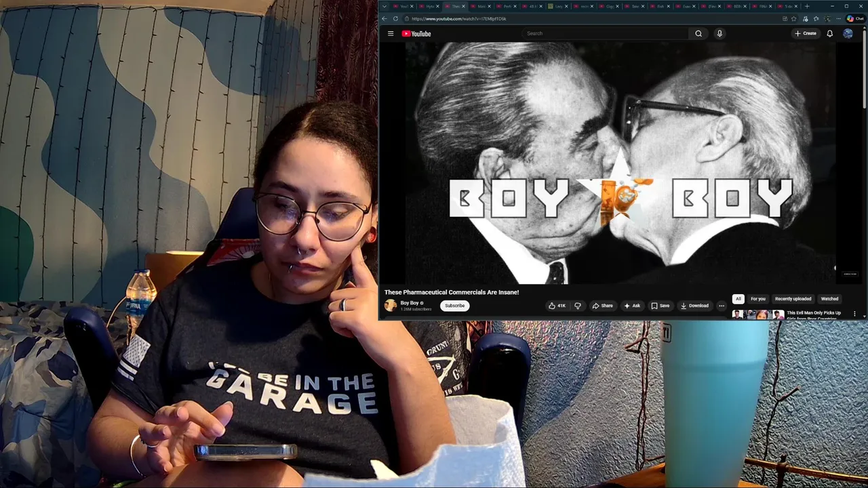Open the Boy Boy channel name link
868x488 pixels.
pos(410,303)
